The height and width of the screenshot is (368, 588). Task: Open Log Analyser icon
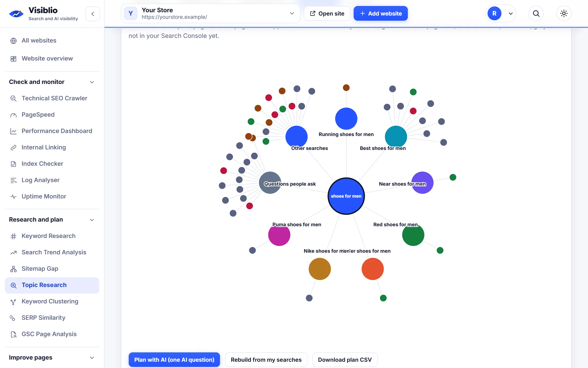click(x=13, y=180)
